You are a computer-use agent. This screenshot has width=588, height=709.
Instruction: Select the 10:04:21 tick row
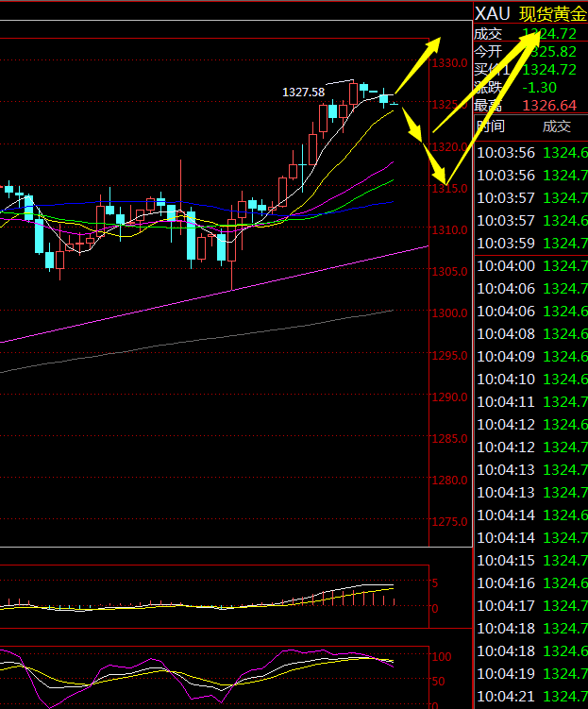(532, 697)
